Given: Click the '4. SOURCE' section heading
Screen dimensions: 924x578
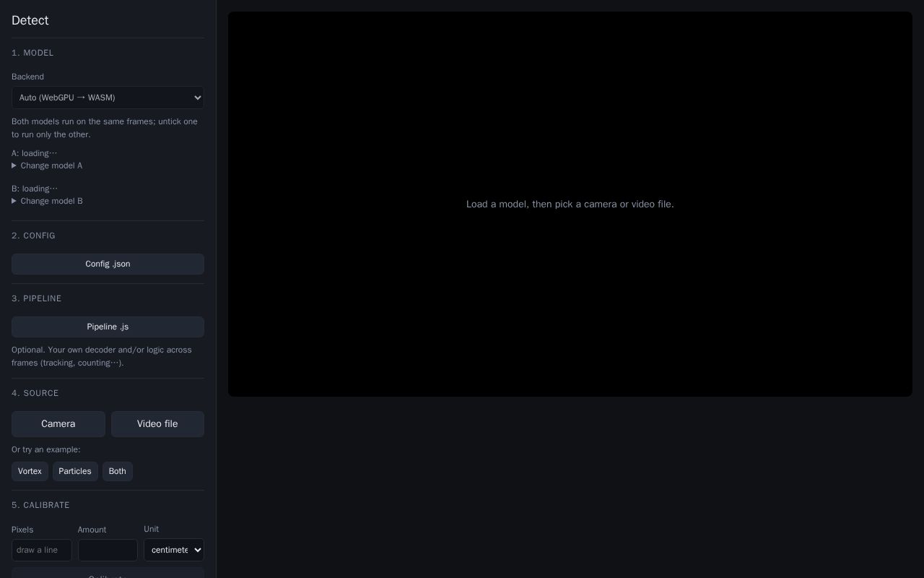Looking at the screenshot, I should [x=35, y=393].
